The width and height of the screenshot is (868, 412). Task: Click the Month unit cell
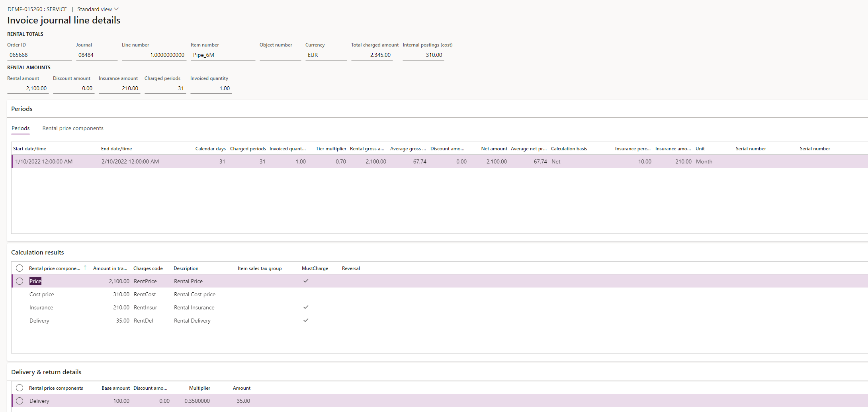click(704, 161)
